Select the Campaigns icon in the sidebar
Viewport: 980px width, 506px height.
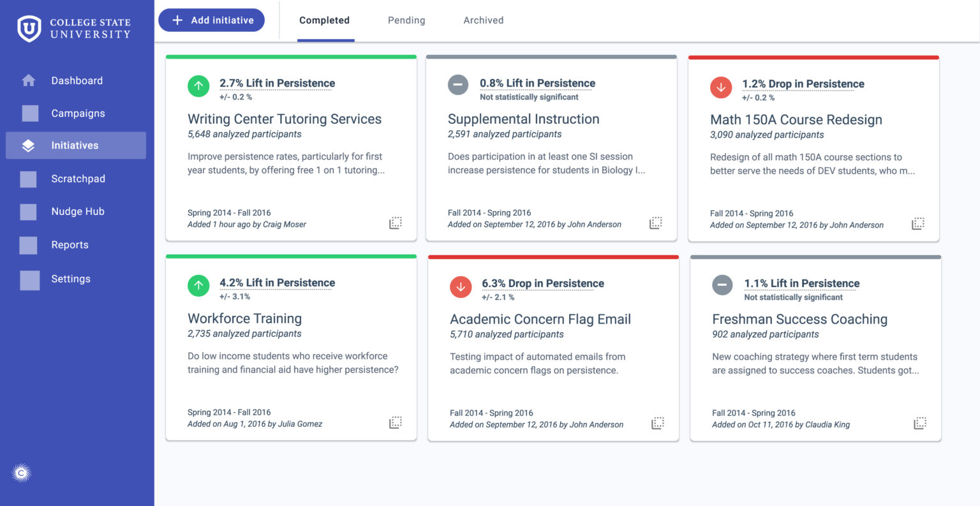28,113
